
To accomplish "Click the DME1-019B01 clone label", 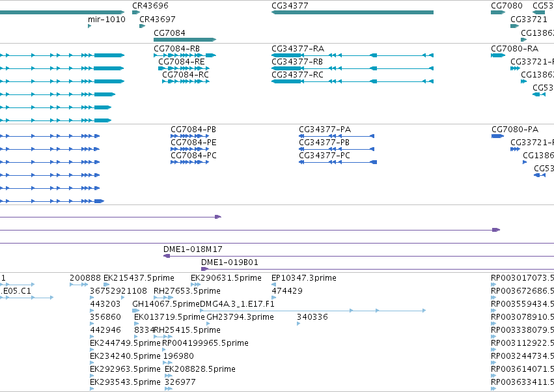I will (x=230, y=262).
